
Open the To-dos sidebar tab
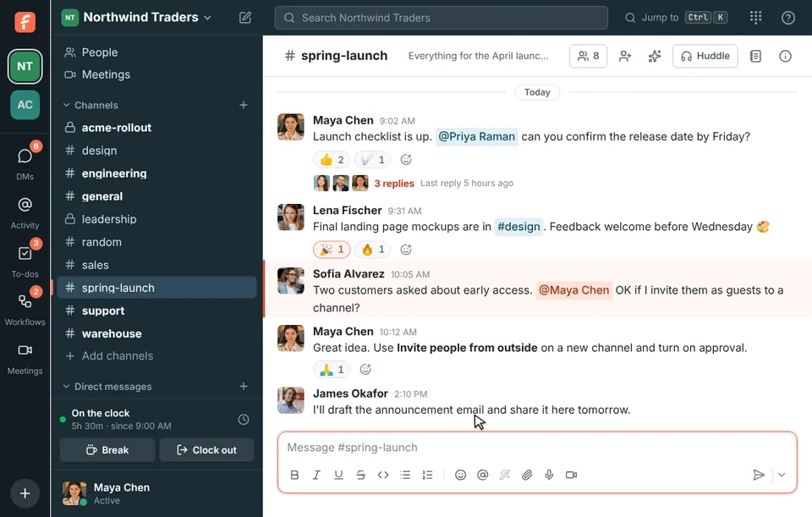point(25,260)
